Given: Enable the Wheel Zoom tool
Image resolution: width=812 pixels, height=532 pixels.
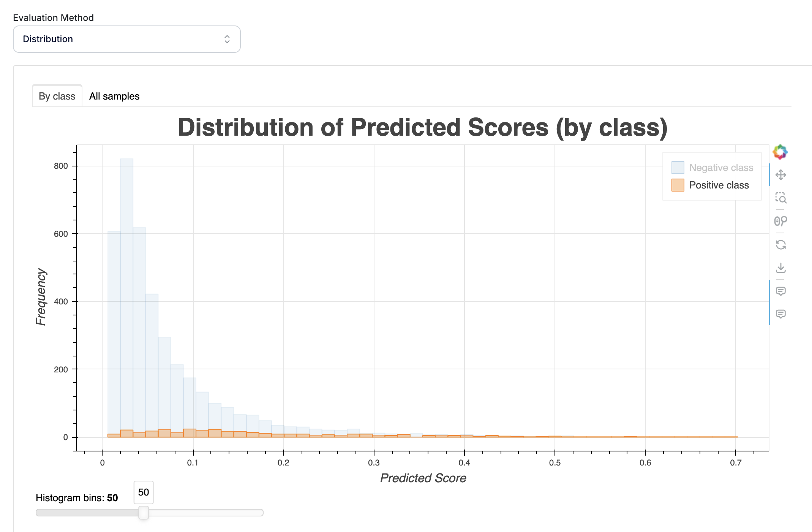Looking at the screenshot, I should 780,221.
